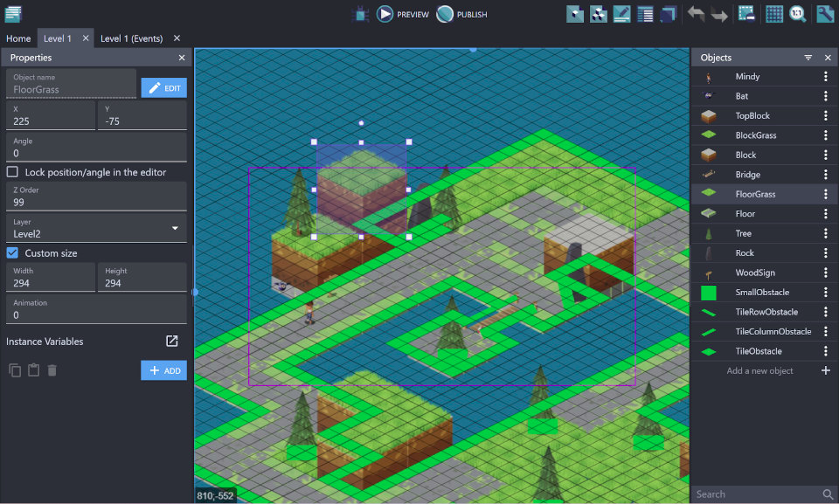Open the project manager menu icon
Screen dimensions: 839x504
point(13,14)
